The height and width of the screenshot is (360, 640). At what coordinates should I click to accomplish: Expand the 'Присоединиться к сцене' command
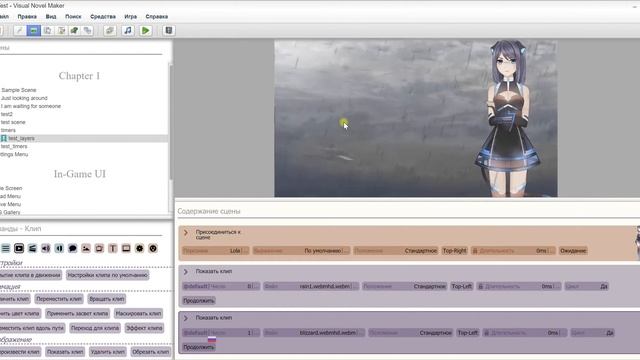click(x=186, y=233)
